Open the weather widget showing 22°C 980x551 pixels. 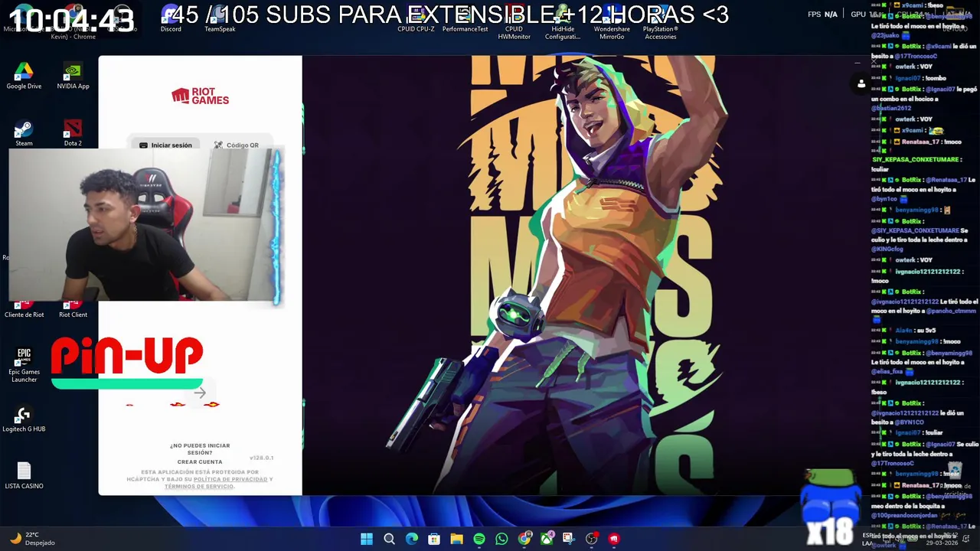(32, 539)
